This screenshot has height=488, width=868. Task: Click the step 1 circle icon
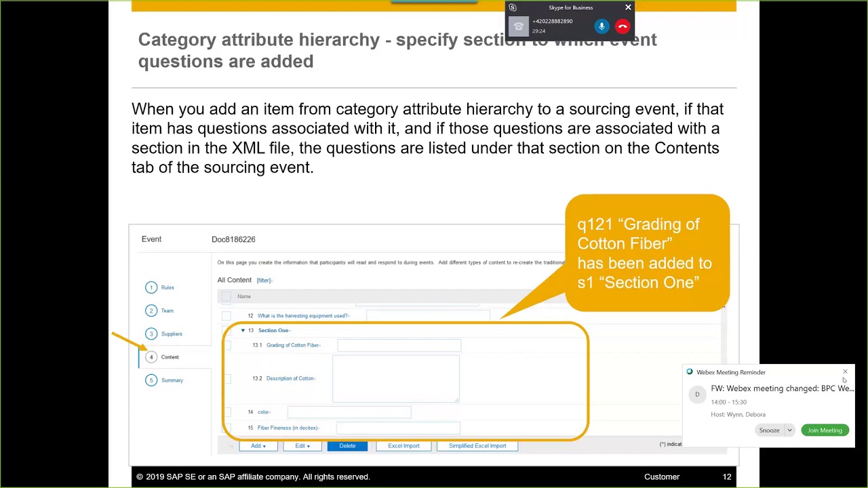(x=151, y=287)
